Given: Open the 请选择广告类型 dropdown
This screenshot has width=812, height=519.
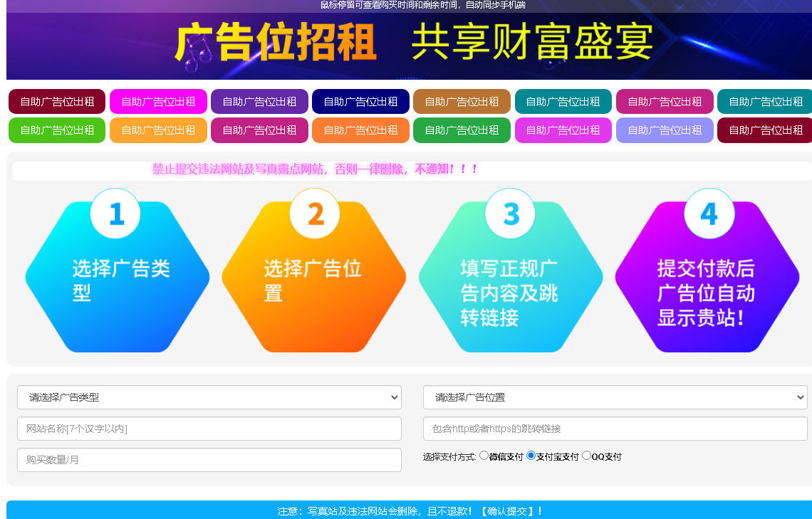Looking at the screenshot, I should tap(209, 397).
